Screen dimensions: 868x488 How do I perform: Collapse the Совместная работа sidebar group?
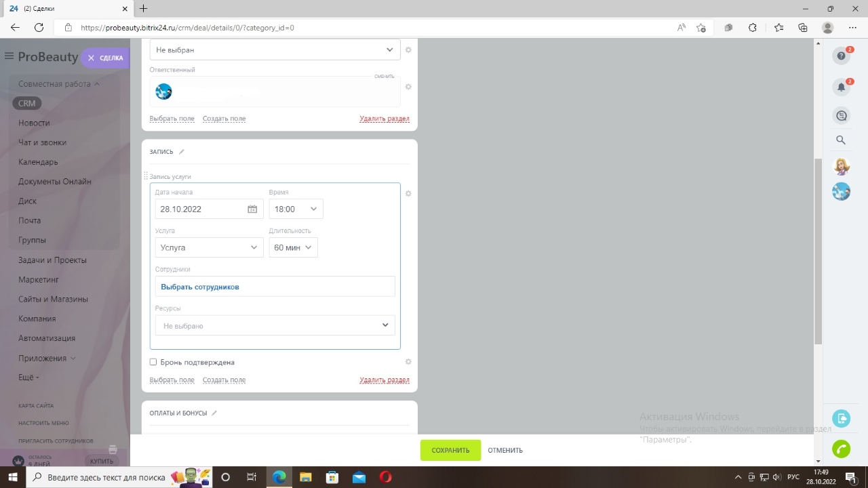pos(59,84)
